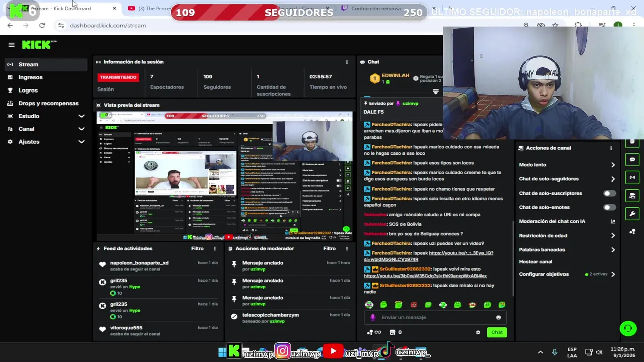Open options menu for Información de la sesión

tap(346, 62)
